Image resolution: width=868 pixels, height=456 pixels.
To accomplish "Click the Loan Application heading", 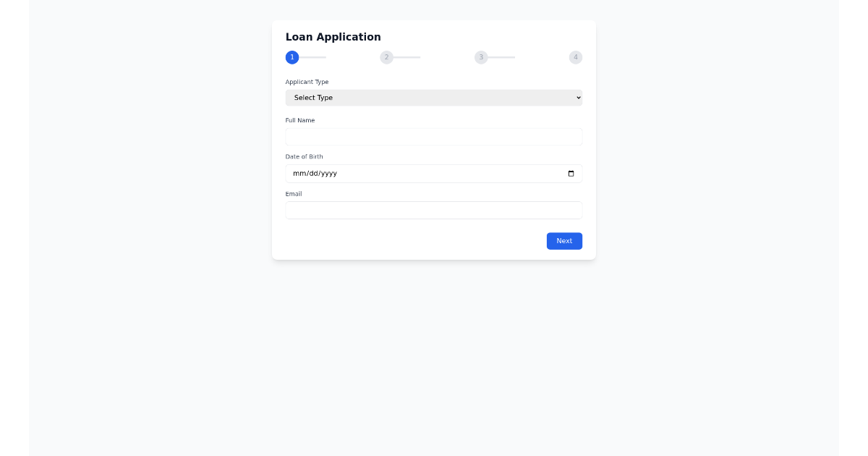I will tap(333, 37).
